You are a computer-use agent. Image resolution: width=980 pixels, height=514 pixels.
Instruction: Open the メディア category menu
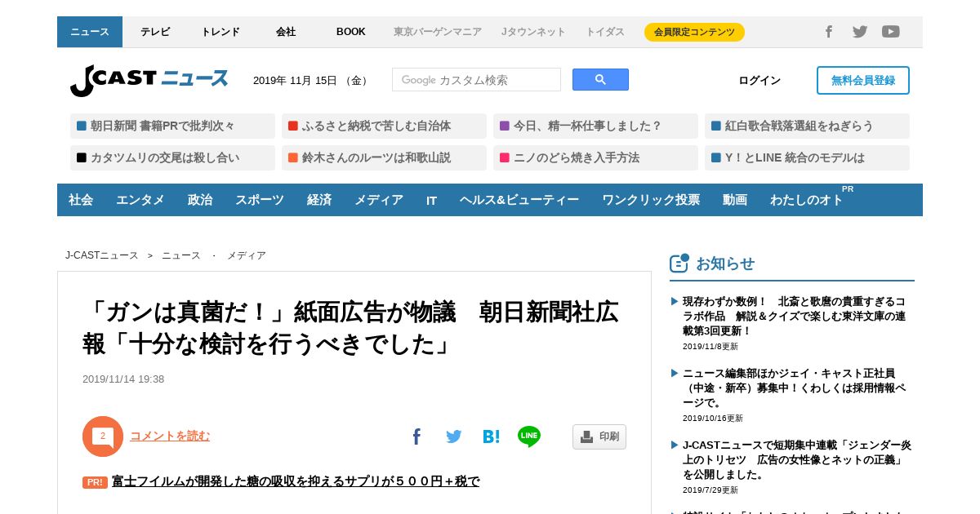click(379, 200)
